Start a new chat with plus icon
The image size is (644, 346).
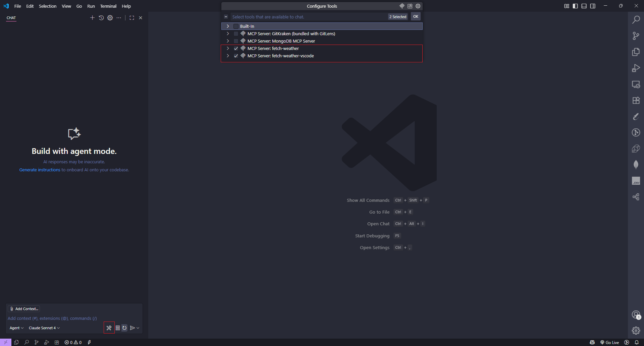(92, 18)
